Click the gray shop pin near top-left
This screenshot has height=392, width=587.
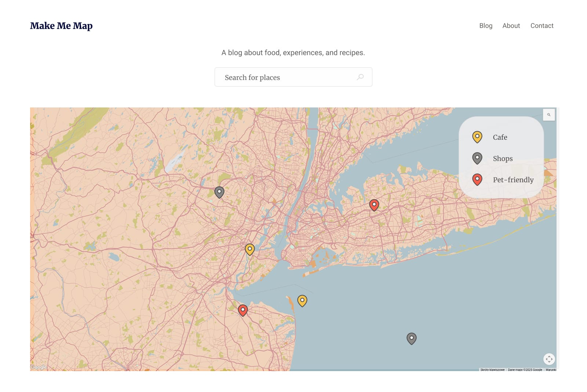tap(219, 192)
